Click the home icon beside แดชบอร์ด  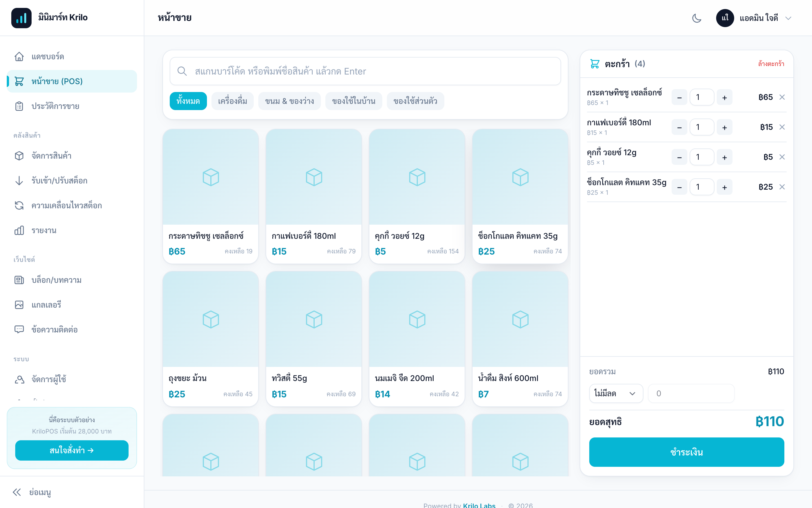click(19, 56)
